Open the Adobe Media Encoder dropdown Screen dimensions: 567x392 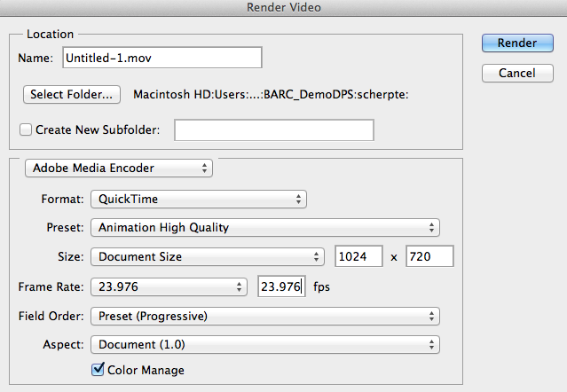119,168
